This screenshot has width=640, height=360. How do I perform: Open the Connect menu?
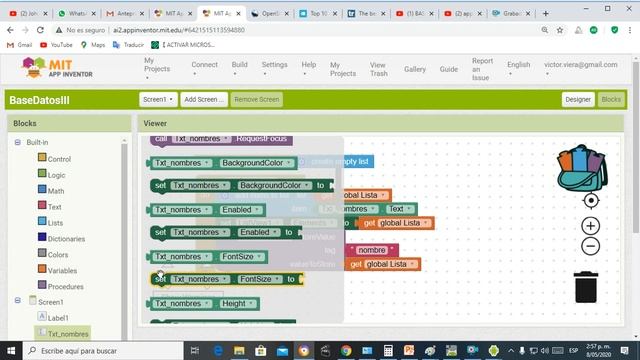pyautogui.click(x=204, y=68)
